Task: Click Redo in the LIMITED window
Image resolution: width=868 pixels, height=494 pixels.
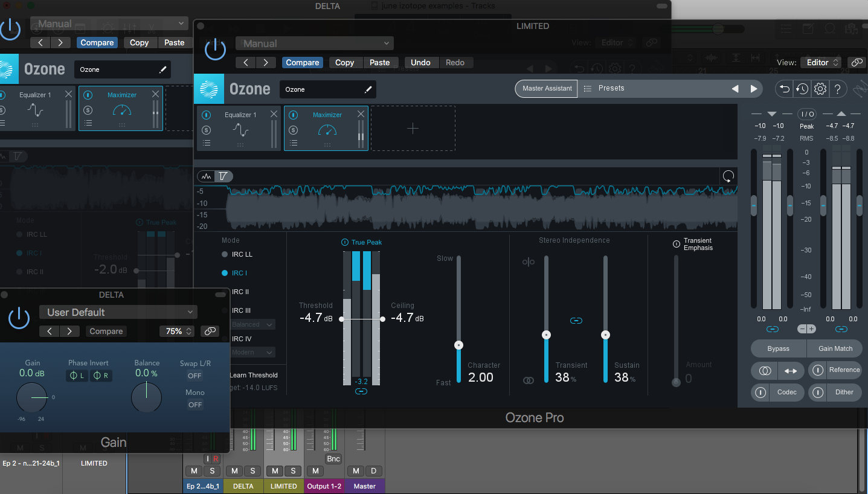Action: [x=455, y=62]
